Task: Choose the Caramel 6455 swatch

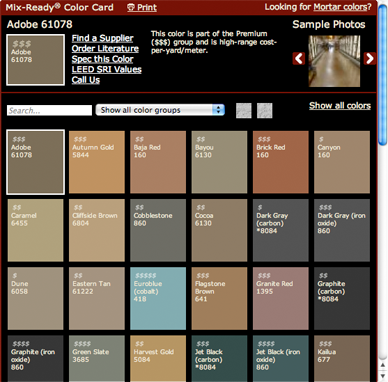Action: (x=35, y=230)
